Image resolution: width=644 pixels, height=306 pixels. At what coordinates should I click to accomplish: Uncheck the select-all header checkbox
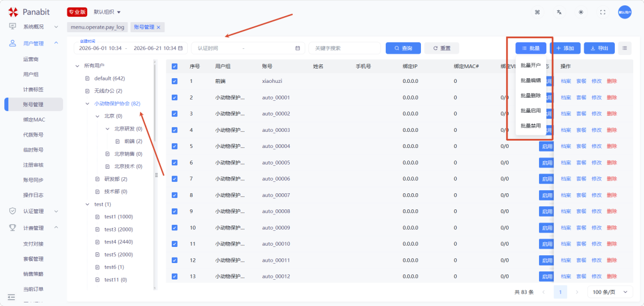point(175,66)
